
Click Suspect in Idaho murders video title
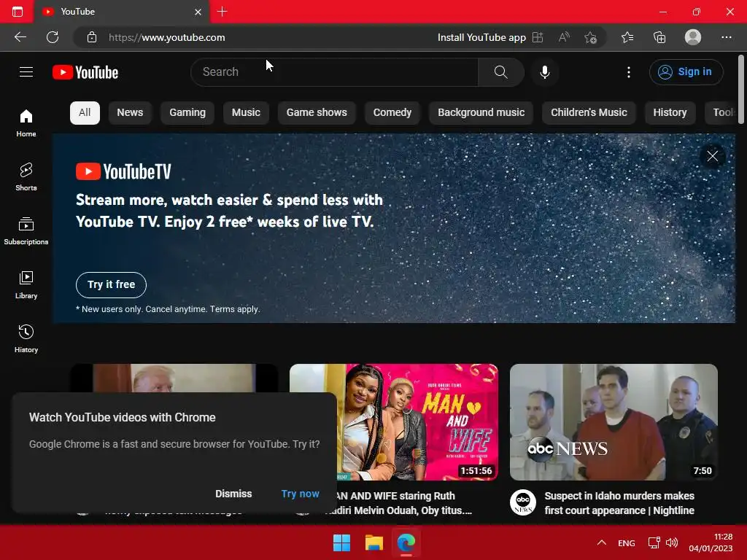pos(619,503)
